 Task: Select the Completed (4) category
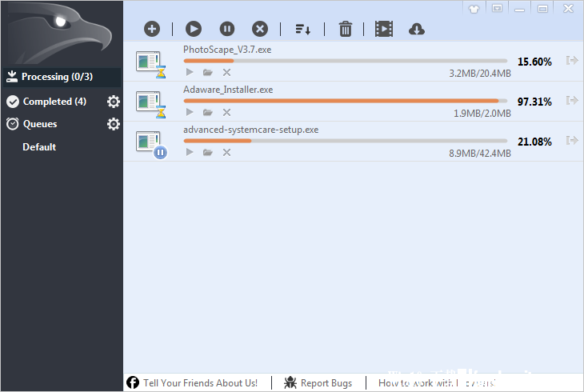tap(54, 102)
